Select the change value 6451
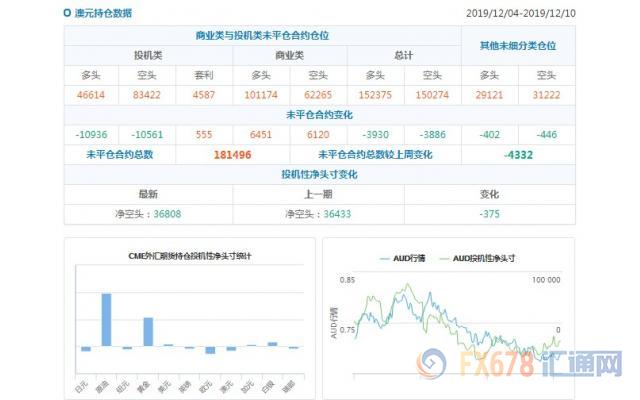 (261, 135)
